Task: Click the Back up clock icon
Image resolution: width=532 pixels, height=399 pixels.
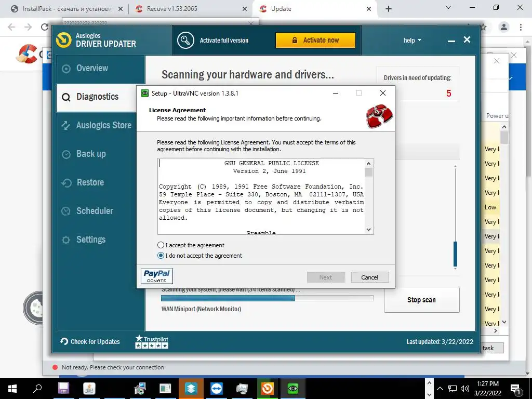Action: click(66, 154)
